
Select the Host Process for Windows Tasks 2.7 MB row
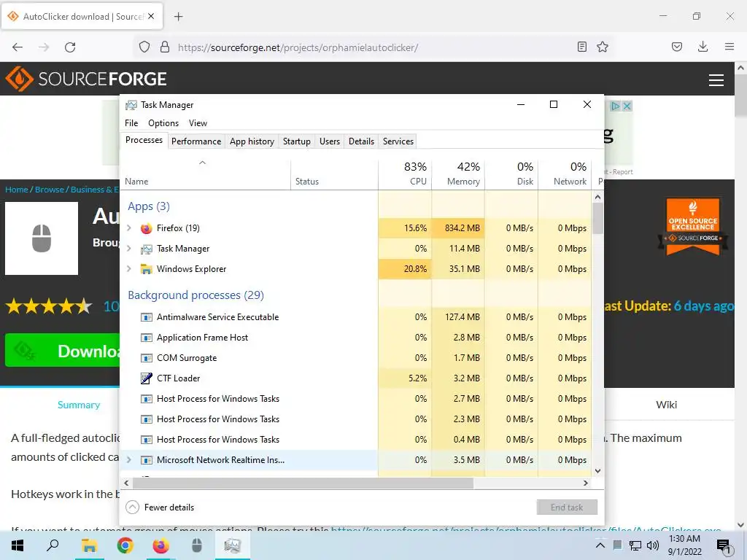pyautogui.click(x=356, y=399)
